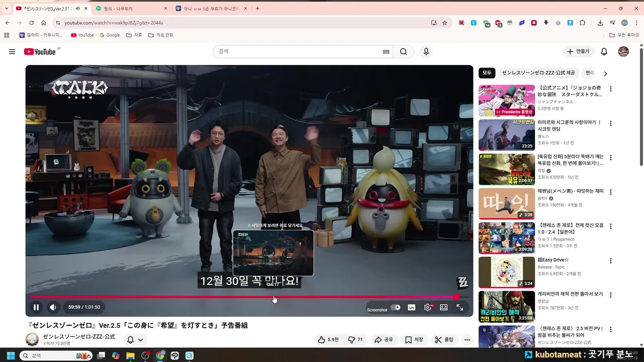Open the browser apps grid icon

7,35
